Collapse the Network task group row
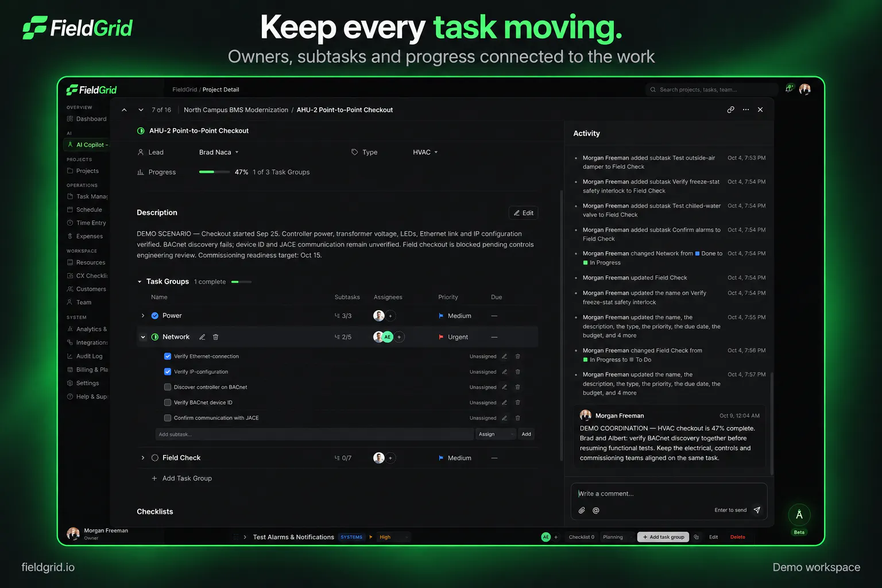Viewport: 882px width, 588px height. coord(143,337)
